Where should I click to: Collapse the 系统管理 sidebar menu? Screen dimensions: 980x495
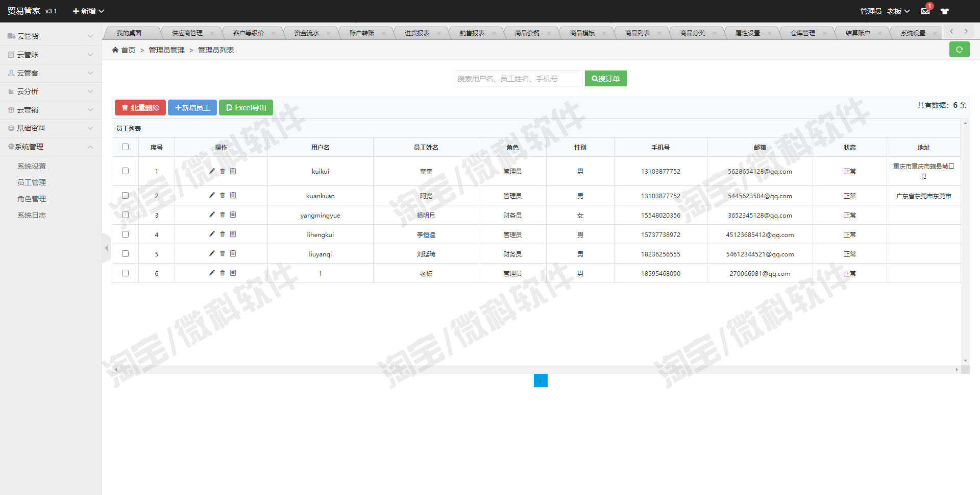click(x=51, y=147)
